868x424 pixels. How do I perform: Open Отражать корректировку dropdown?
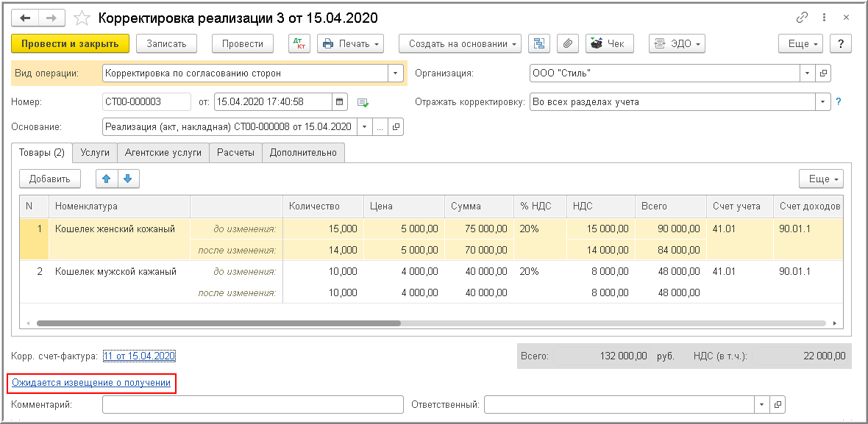click(822, 102)
